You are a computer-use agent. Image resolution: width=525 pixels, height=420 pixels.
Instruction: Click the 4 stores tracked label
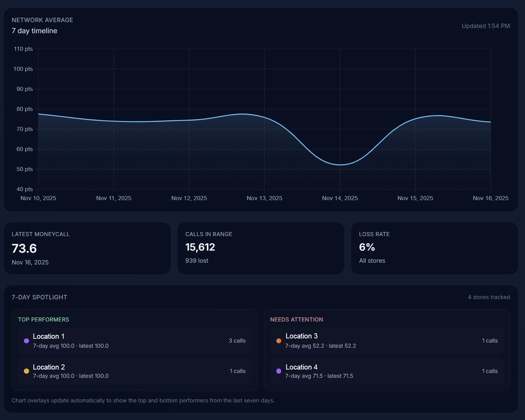[489, 297]
